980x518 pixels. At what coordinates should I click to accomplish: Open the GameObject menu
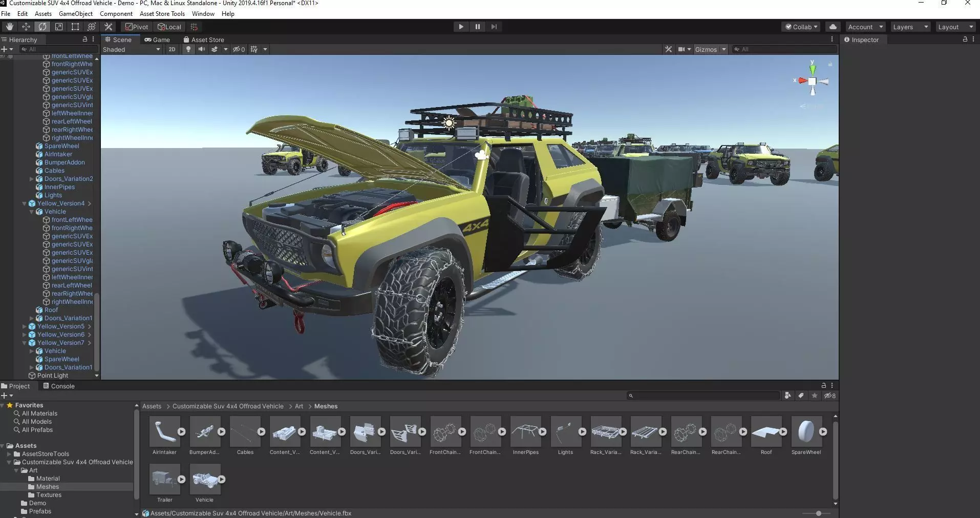click(x=76, y=14)
